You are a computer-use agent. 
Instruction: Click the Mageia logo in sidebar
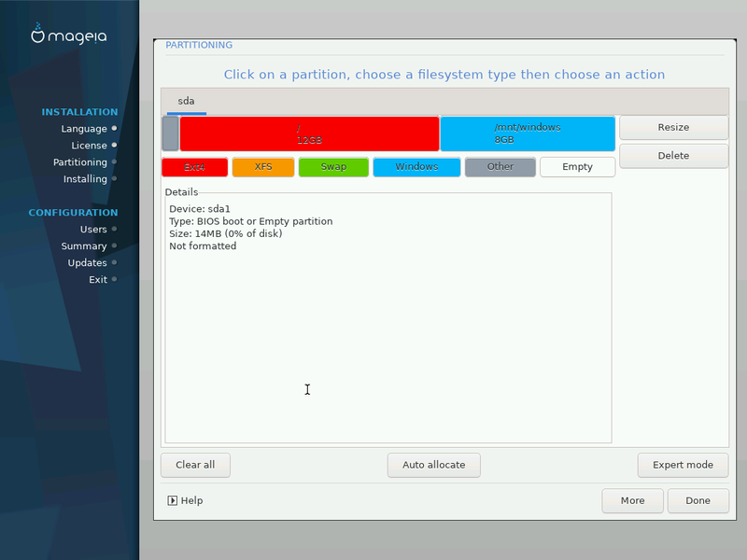(69, 35)
